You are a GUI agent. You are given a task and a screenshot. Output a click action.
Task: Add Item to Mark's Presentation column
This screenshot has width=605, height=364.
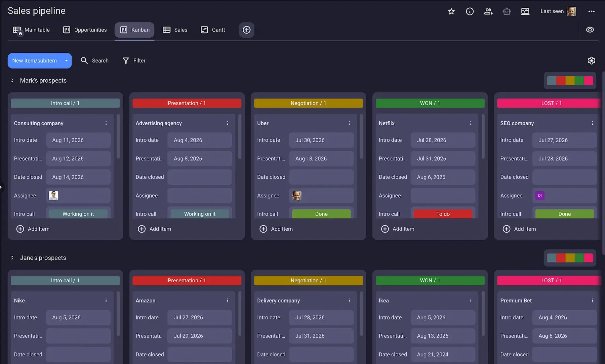coord(155,229)
